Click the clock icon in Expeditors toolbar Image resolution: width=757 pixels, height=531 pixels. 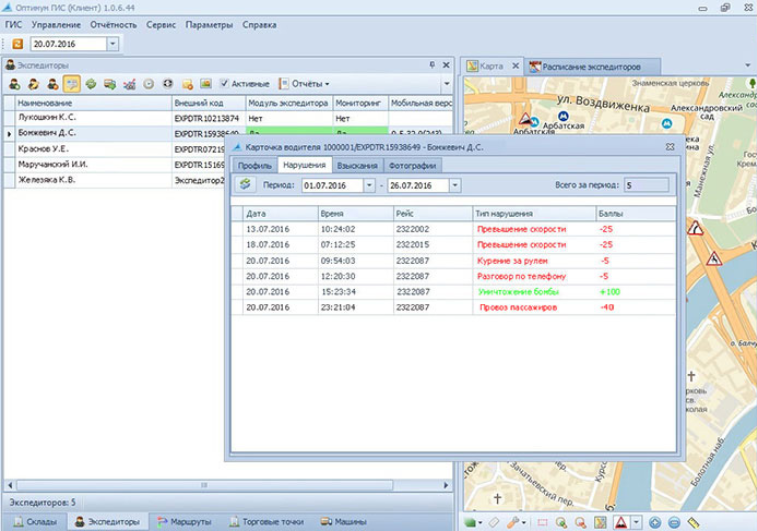(148, 84)
